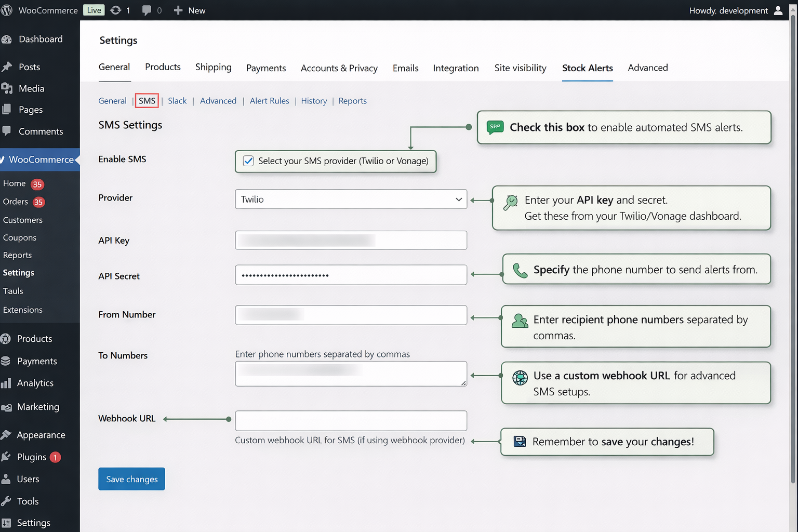The width and height of the screenshot is (798, 532).
Task: Expand the Provider dropdown showing Twilio
Action: 351,199
